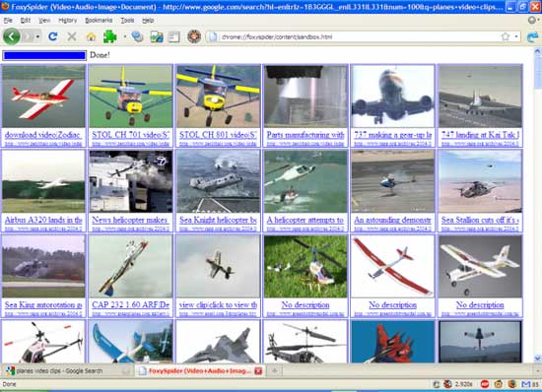Click the red and white plane thumbnail
The image size is (542, 392).
coord(43,97)
